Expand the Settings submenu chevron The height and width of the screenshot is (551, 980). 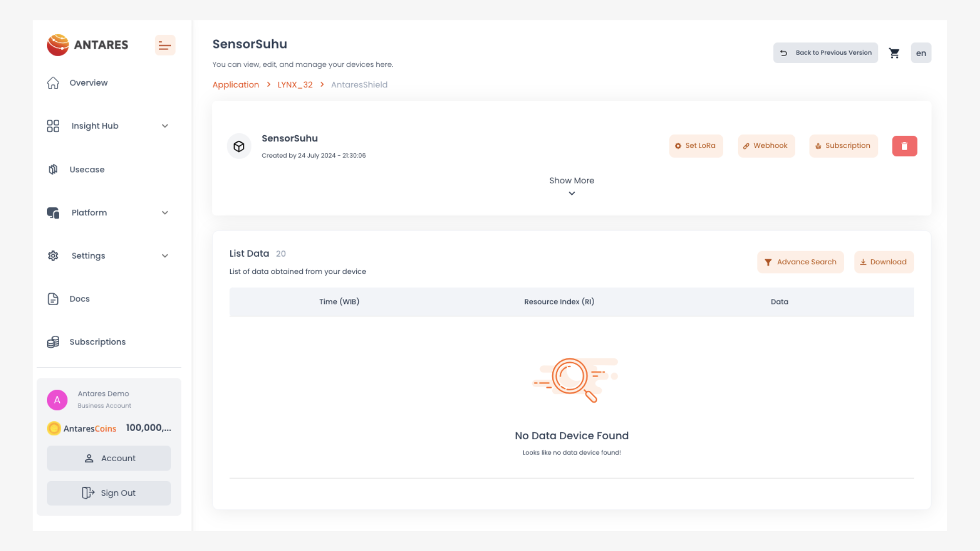point(165,256)
